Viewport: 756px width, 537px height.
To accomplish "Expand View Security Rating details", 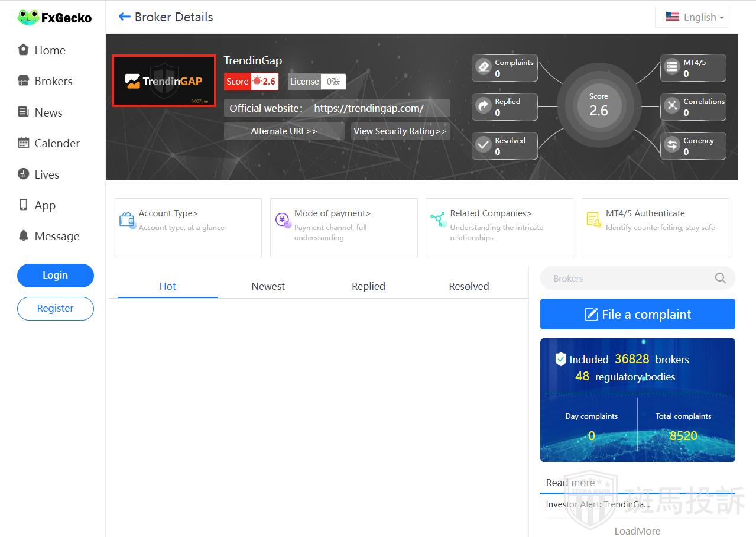I will click(x=400, y=131).
